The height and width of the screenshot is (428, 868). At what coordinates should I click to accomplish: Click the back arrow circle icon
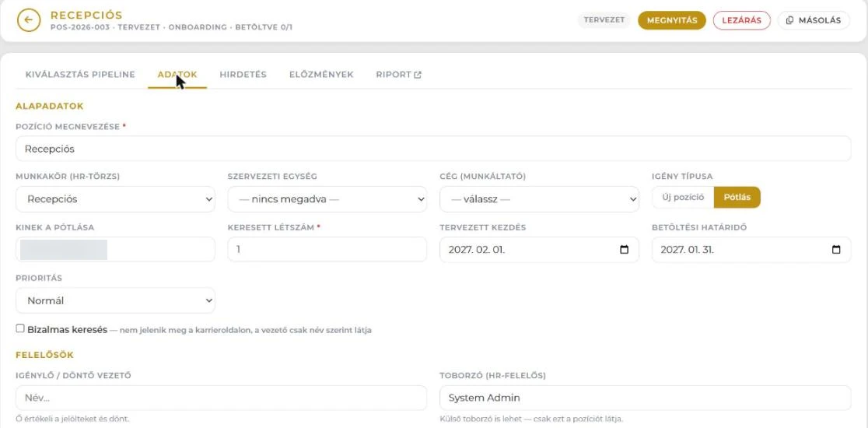tap(29, 20)
